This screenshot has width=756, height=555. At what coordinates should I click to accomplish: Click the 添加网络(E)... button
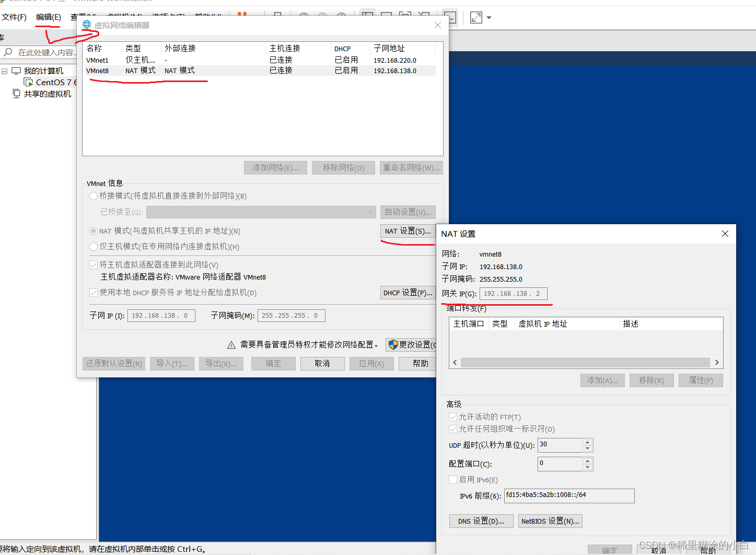(x=275, y=168)
